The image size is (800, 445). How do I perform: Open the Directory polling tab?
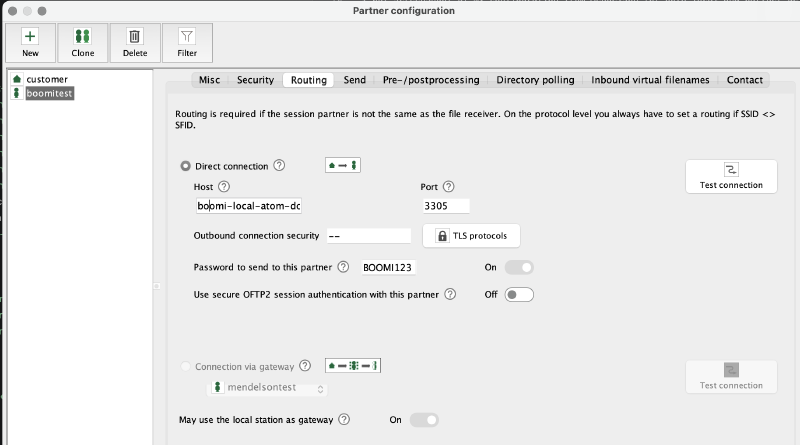click(x=535, y=80)
